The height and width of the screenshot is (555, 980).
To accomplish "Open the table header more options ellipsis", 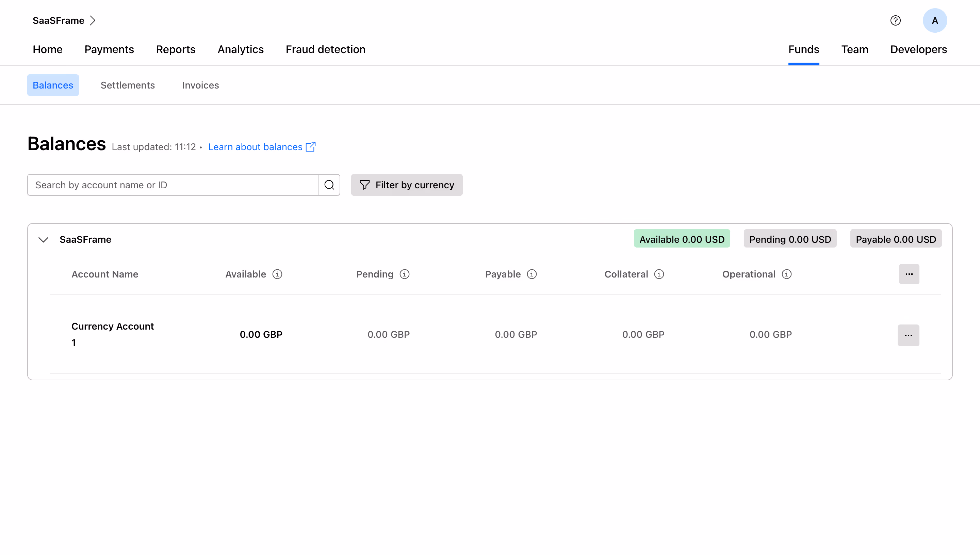I will click(x=909, y=274).
